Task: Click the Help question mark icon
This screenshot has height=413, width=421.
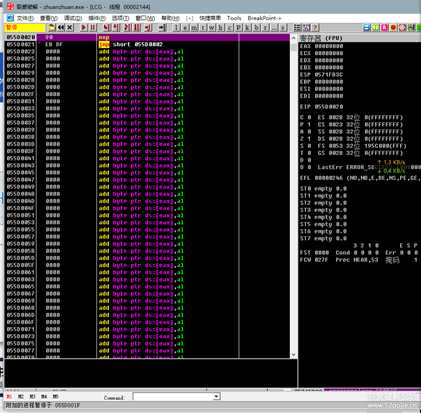Action: click(x=315, y=28)
